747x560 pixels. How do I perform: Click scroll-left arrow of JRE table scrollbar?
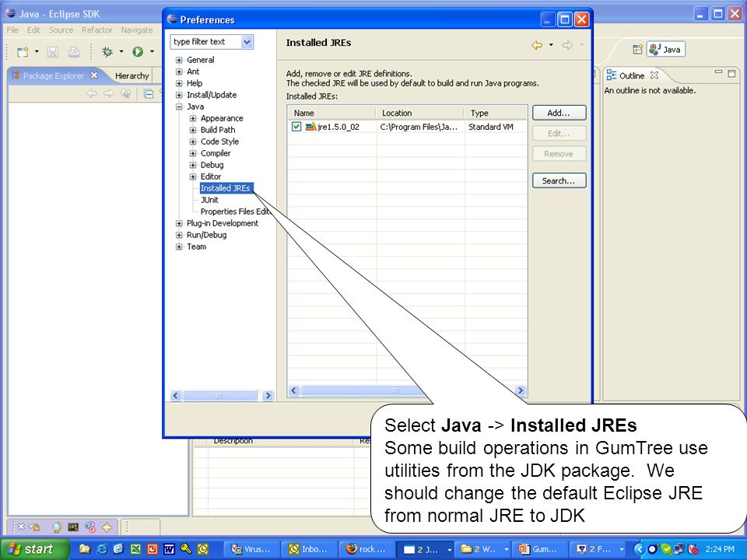(x=294, y=390)
